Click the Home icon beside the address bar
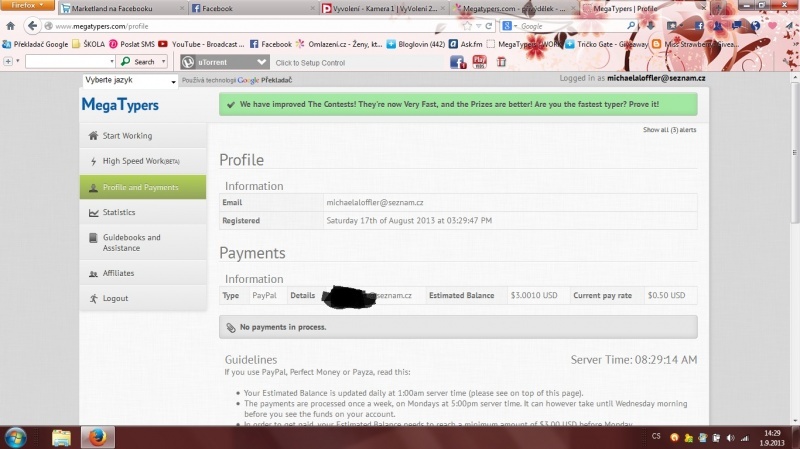The image size is (800, 449). click(x=11, y=26)
